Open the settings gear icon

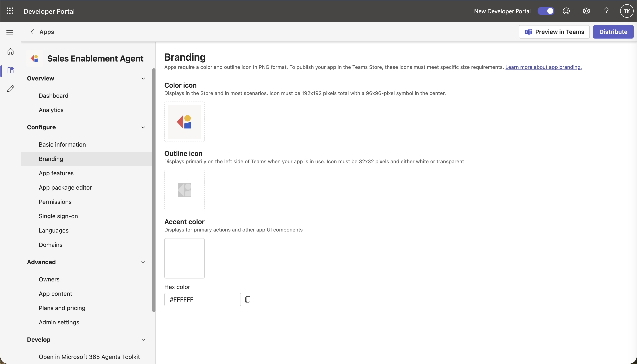coord(586,11)
